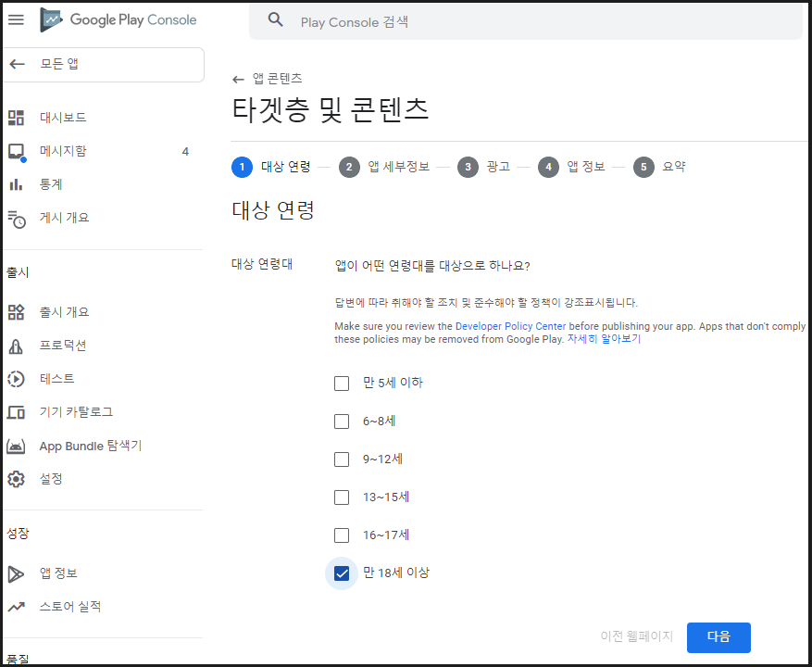The width and height of the screenshot is (812, 667).
Task: Click the 설정 gear icon
Action: point(16,479)
